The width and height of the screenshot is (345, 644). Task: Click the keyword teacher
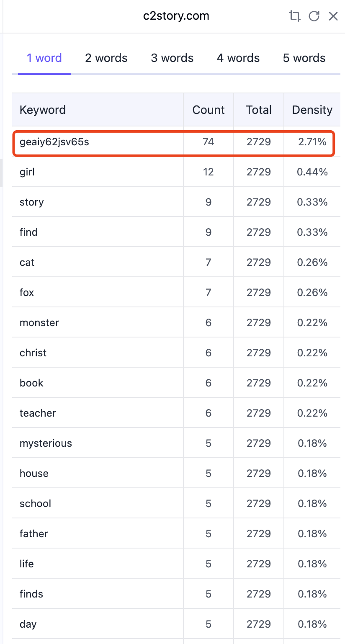click(x=38, y=413)
